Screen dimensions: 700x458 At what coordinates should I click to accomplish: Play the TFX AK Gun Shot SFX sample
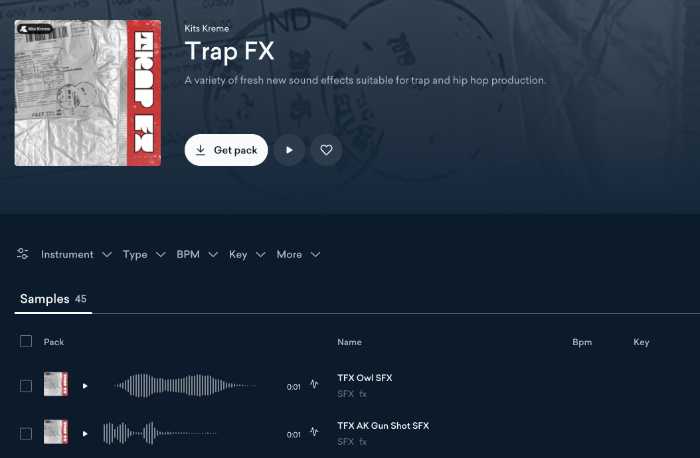85,433
